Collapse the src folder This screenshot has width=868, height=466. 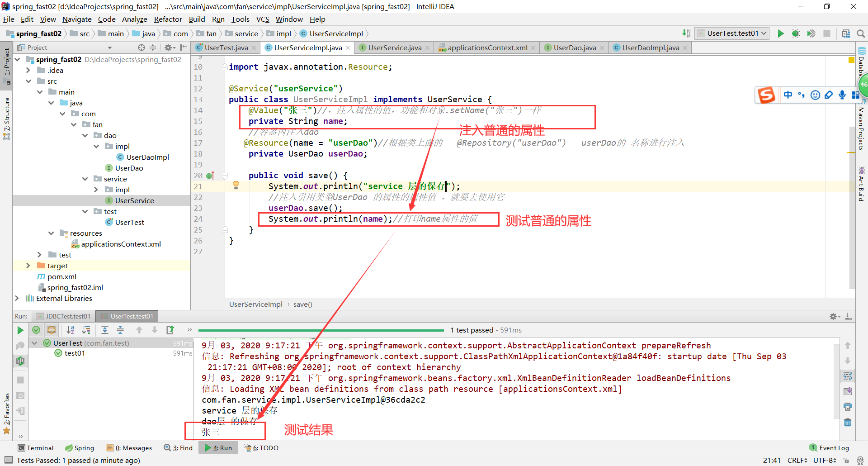(28, 81)
